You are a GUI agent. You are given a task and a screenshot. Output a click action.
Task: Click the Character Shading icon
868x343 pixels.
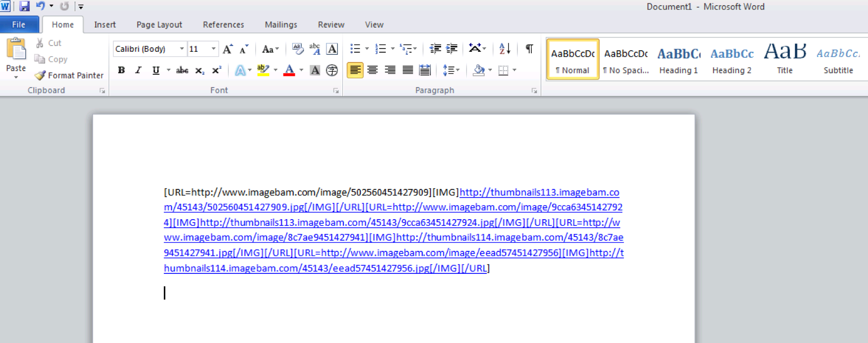pos(315,70)
